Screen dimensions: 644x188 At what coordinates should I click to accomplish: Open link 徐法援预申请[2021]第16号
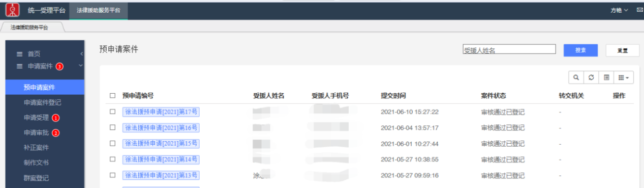pos(161,128)
